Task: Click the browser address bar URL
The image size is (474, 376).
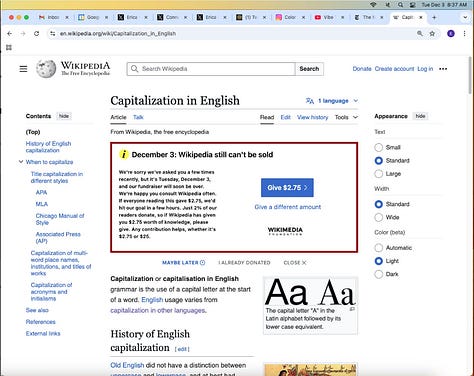Action: 118,34
